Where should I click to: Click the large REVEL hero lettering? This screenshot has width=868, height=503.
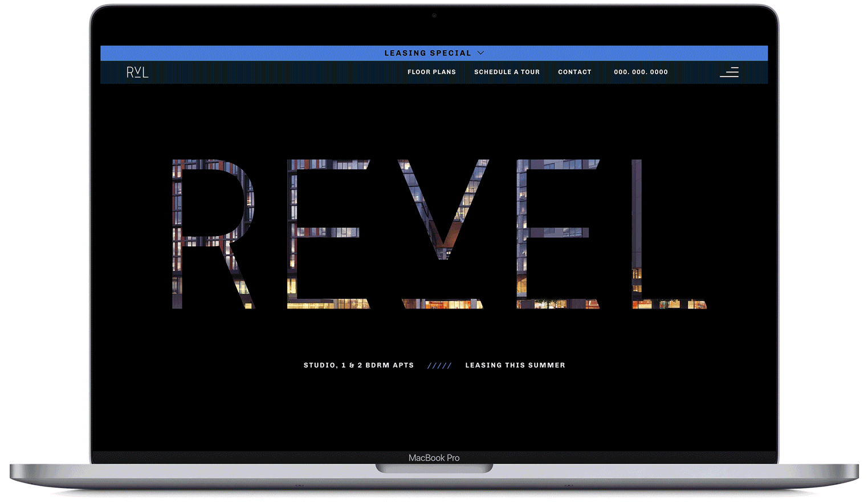439,234
